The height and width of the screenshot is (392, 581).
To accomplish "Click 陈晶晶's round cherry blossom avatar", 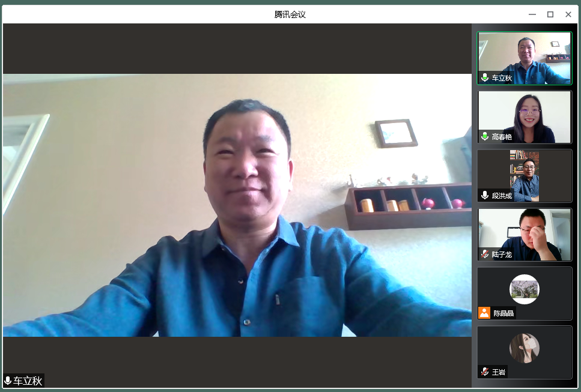I will click(x=524, y=289).
